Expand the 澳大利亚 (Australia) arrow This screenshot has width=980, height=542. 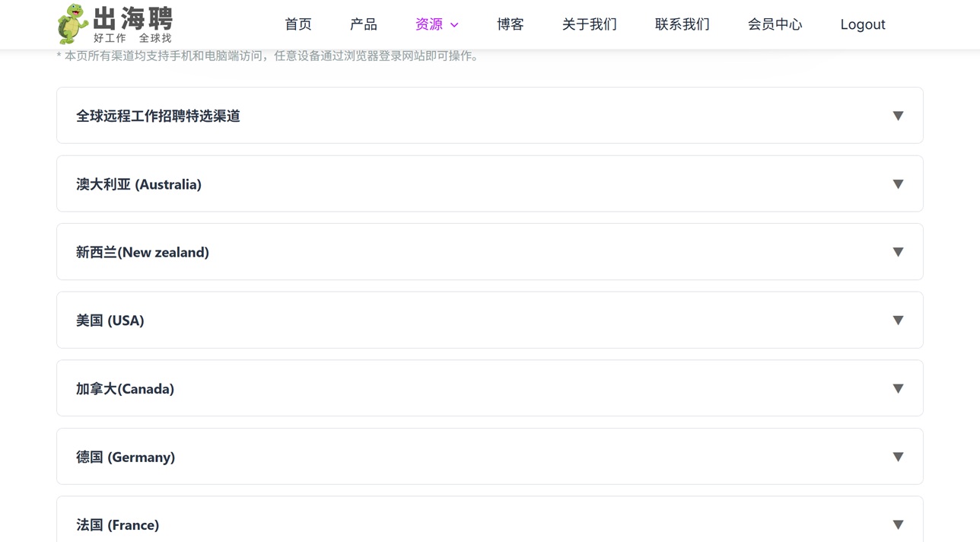898,184
